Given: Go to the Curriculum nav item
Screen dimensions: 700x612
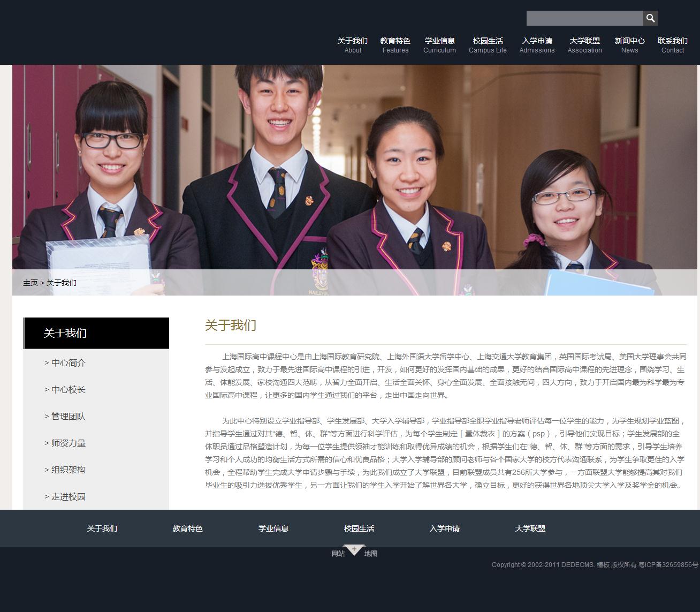Looking at the screenshot, I should 439,45.
